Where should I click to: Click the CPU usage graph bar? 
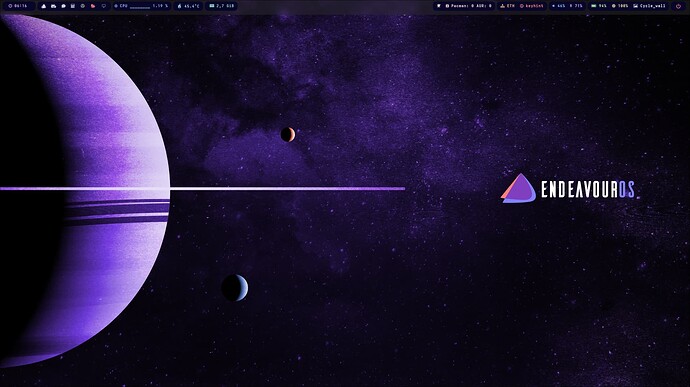(x=140, y=7)
